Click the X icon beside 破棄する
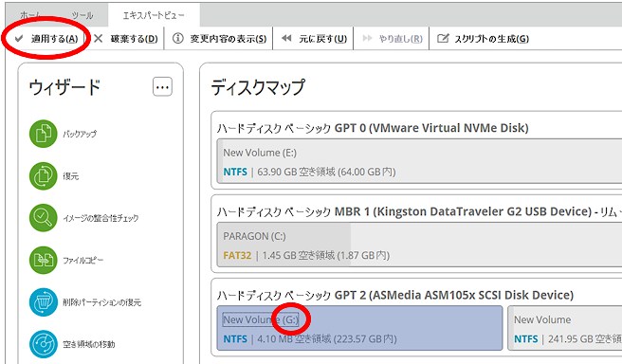622x364 pixels. [x=98, y=39]
